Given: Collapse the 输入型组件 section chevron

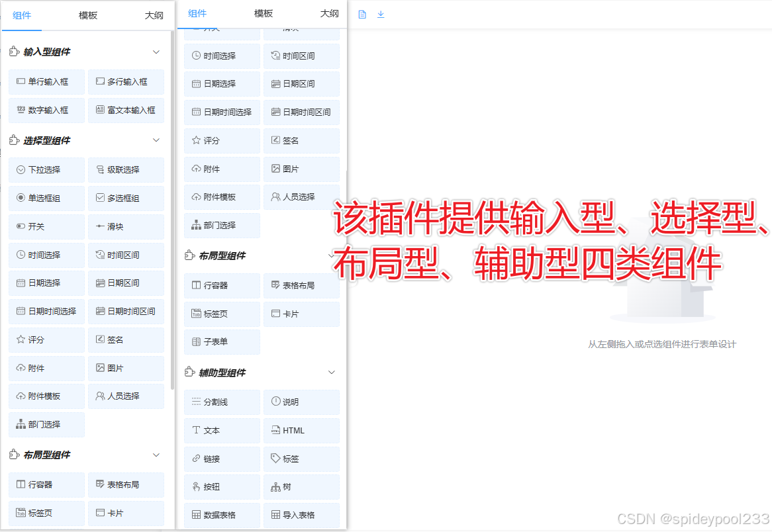Looking at the screenshot, I should coord(156,52).
